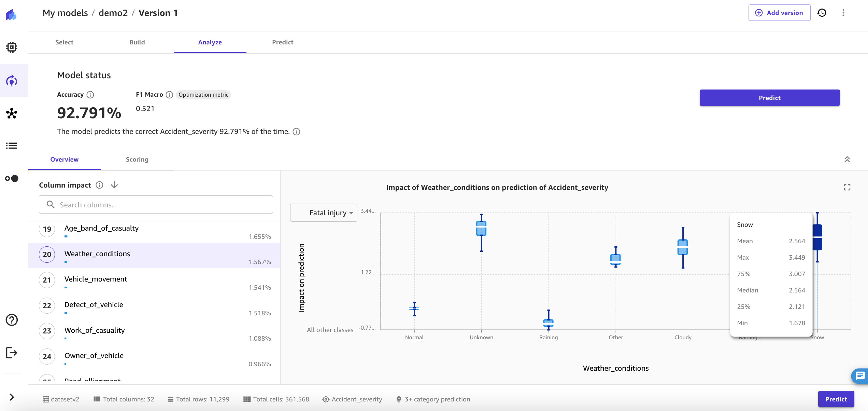Open the help question mark icon

point(12,320)
